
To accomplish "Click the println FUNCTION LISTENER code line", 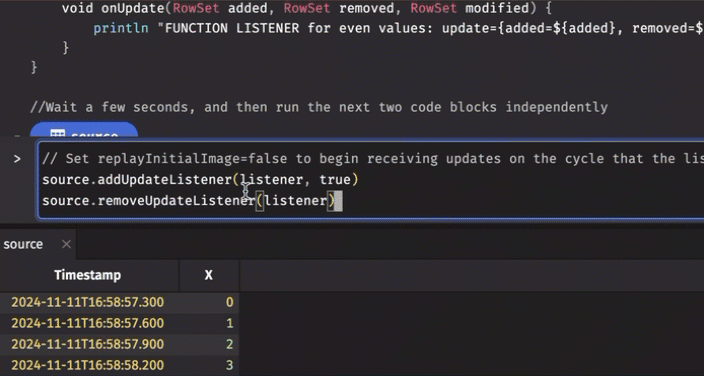I will (398, 28).
